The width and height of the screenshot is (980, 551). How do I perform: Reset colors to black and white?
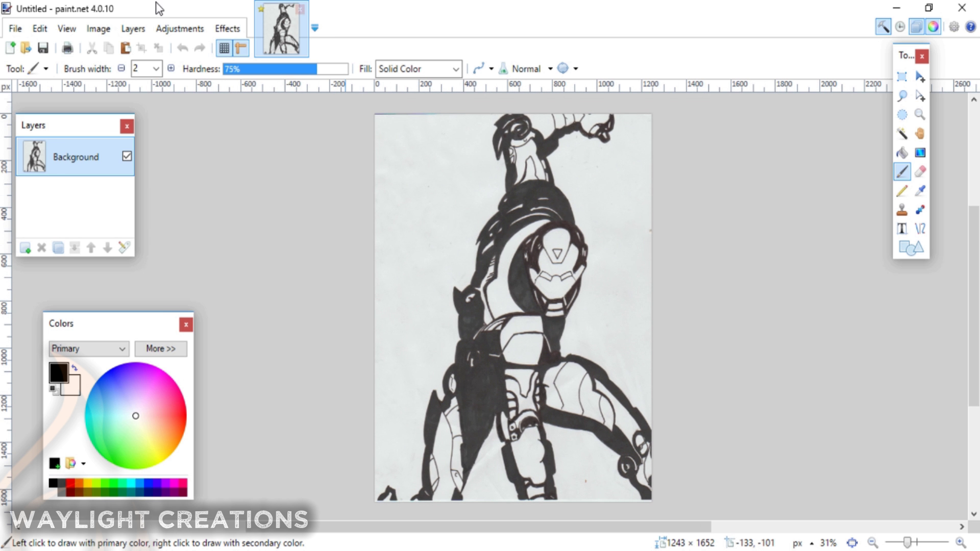pyautogui.click(x=53, y=390)
